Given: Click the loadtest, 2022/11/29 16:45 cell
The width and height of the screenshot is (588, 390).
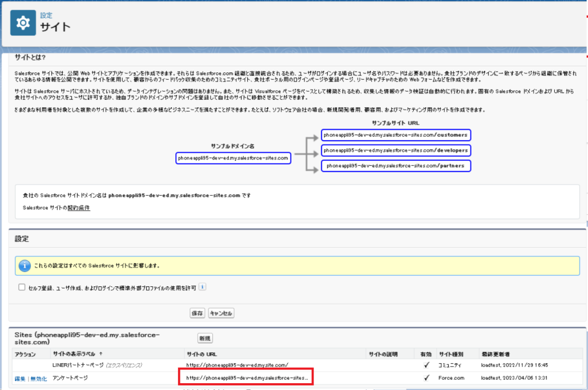Looking at the screenshot, I should (x=514, y=365).
